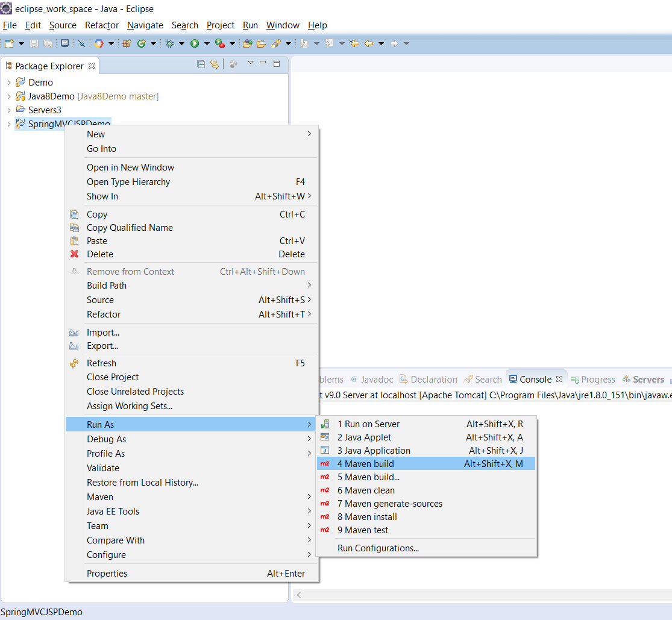
Task: Open the Navigate menu in menu bar
Action: [145, 25]
